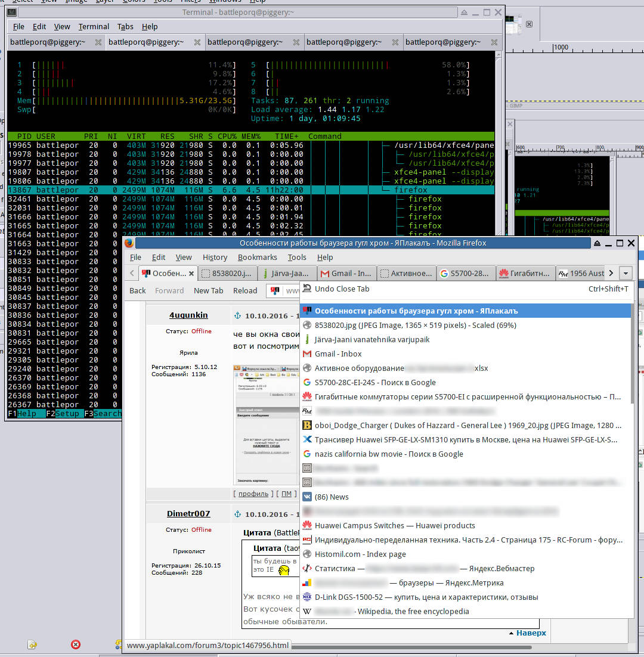644x657 pixels.
Task: Click the yellow smiley emoticon in quote
Action: 284,571
